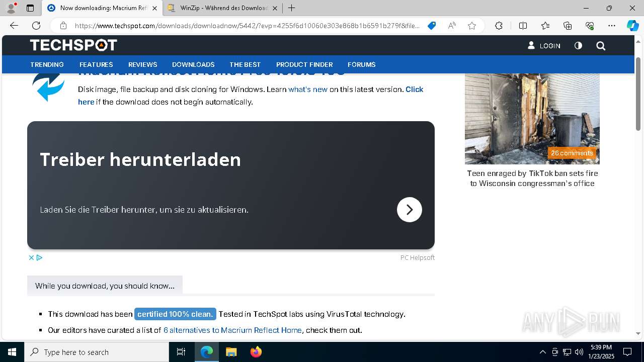This screenshot has width=644, height=362.
Task: Open a new browser tab
Action: [292, 8]
